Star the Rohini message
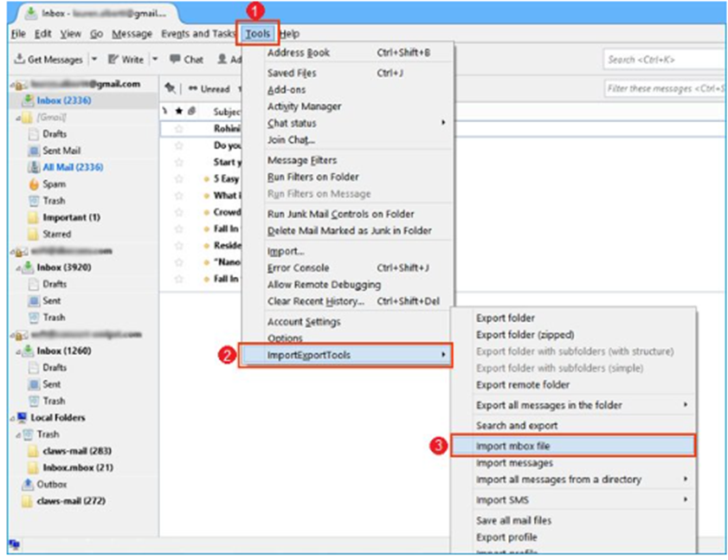This screenshot has height=560, width=728. [179, 129]
